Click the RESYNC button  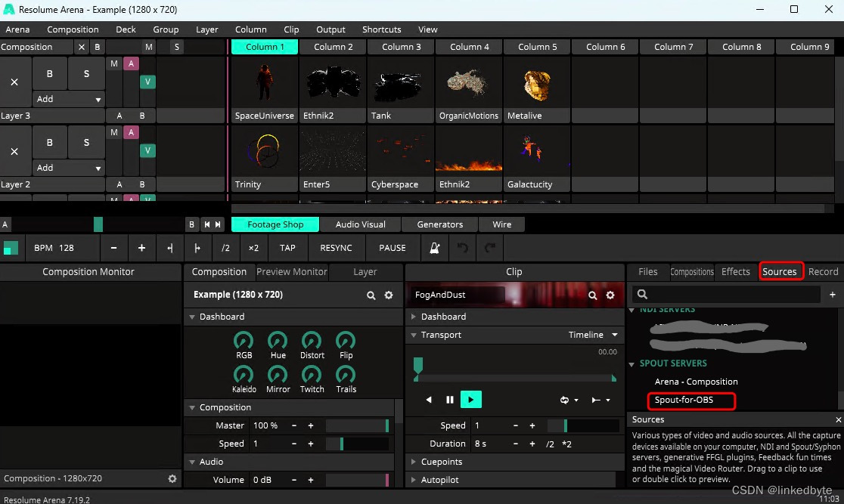click(x=336, y=248)
